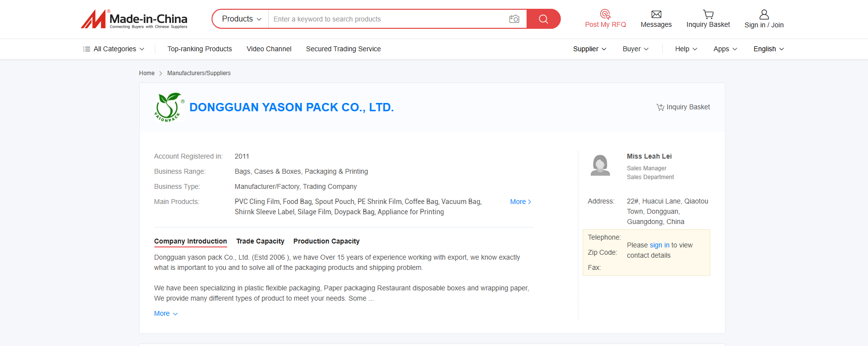This screenshot has width=868, height=346.
Task: Expand the Apps dropdown
Action: click(725, 49)
